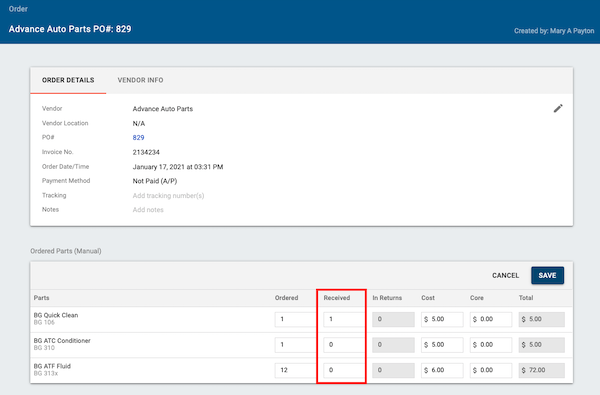Click the Add notes field
Screen dimensions: 600x395
point(148,210)
